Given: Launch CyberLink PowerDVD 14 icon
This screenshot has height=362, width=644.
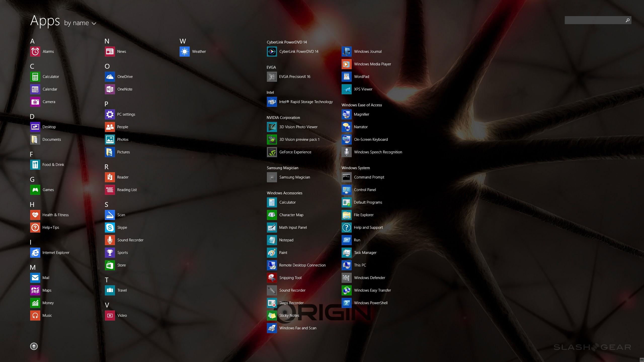Looking at the screenshot, I should tap(272, 52).
